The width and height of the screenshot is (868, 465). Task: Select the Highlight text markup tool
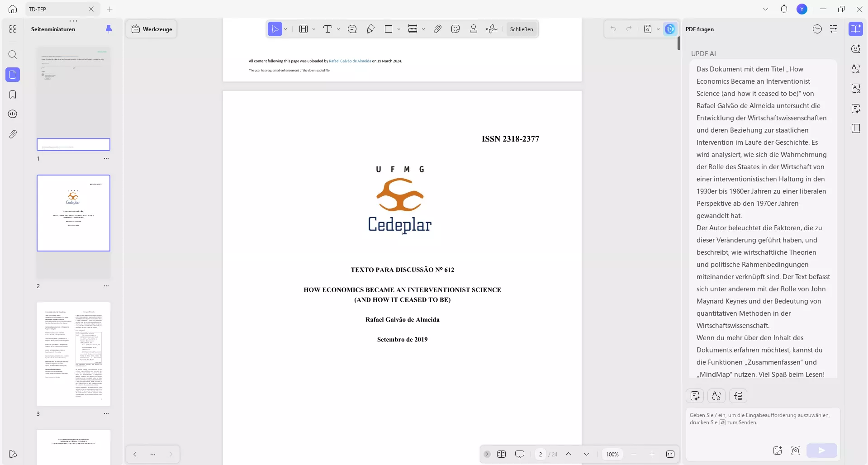(x=304, y=28)
